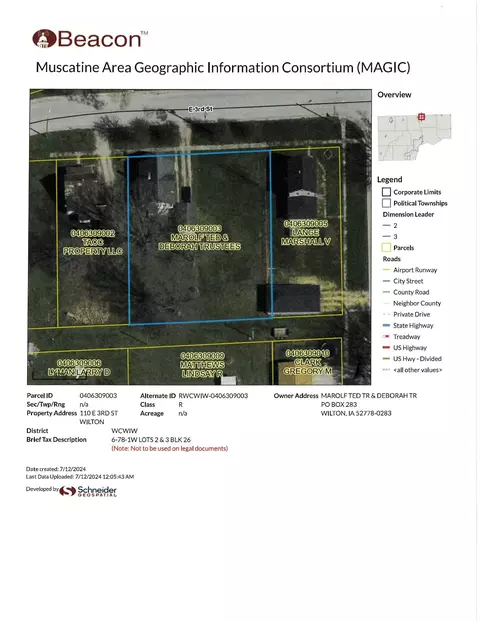This screenshot has width=480, height=621.
Task: Click the US Highway legend line
Action: [x=387, y=348]
